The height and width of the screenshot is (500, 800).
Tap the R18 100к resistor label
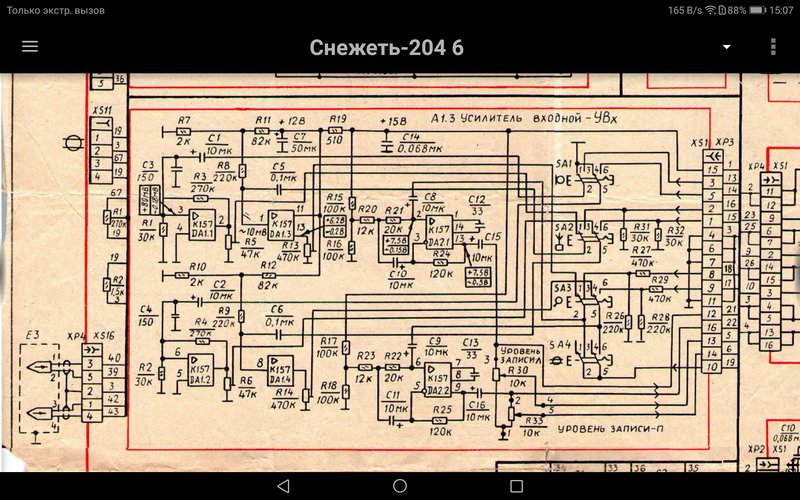(x=328, y=394)
